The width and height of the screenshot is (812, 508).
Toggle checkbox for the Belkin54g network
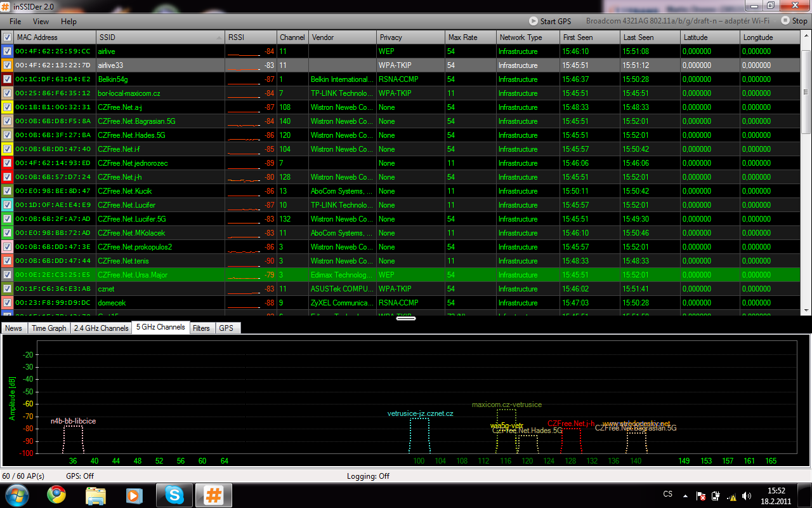click(7, 79)
